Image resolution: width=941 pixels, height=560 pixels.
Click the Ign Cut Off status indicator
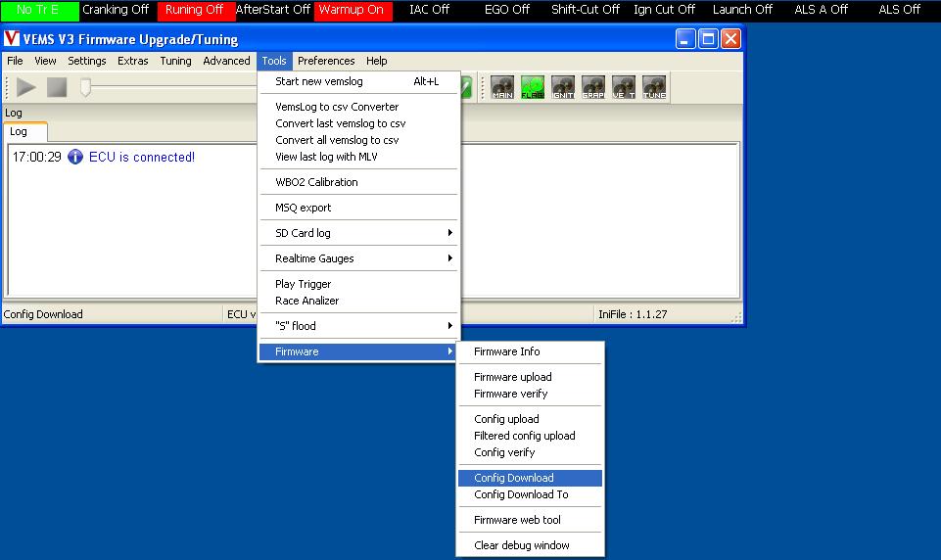pos(666,10)
